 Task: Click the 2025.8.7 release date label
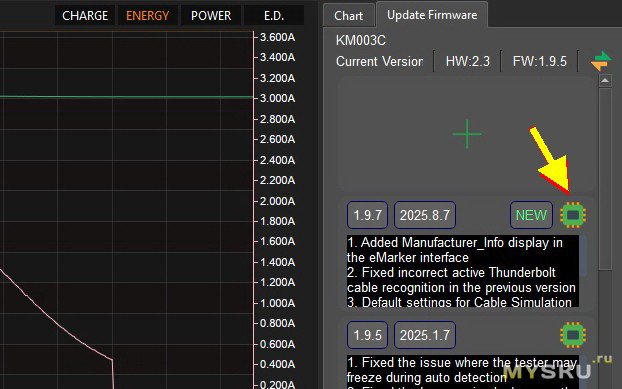[x=424, y=215]
